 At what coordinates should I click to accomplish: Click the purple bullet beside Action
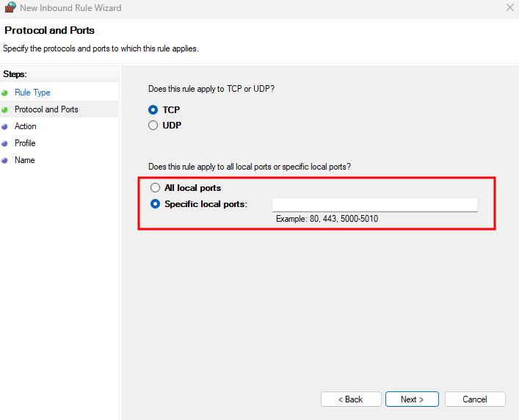click(x=4, y=127)
